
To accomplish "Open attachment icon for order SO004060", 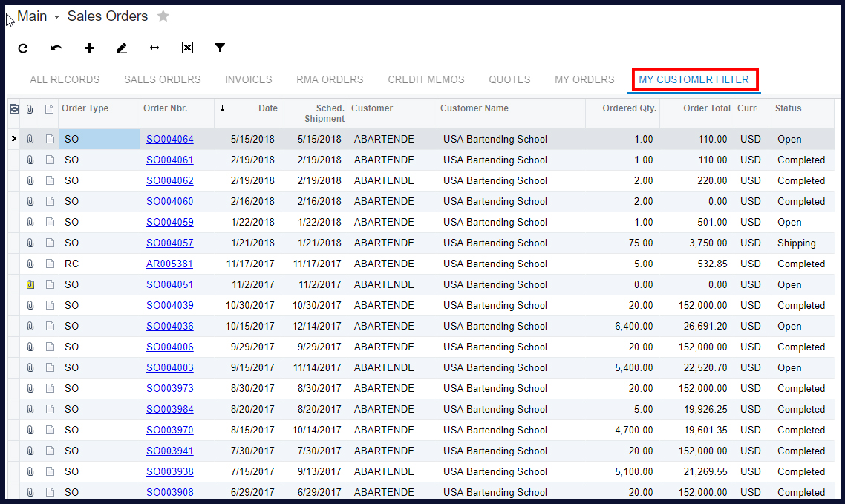I will pyautogui.click(x=30, y=201).
